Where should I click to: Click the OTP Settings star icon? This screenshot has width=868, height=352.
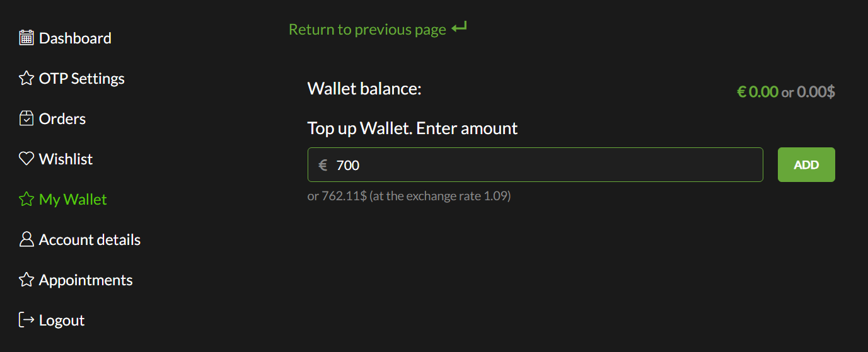[x=26, y=79]
